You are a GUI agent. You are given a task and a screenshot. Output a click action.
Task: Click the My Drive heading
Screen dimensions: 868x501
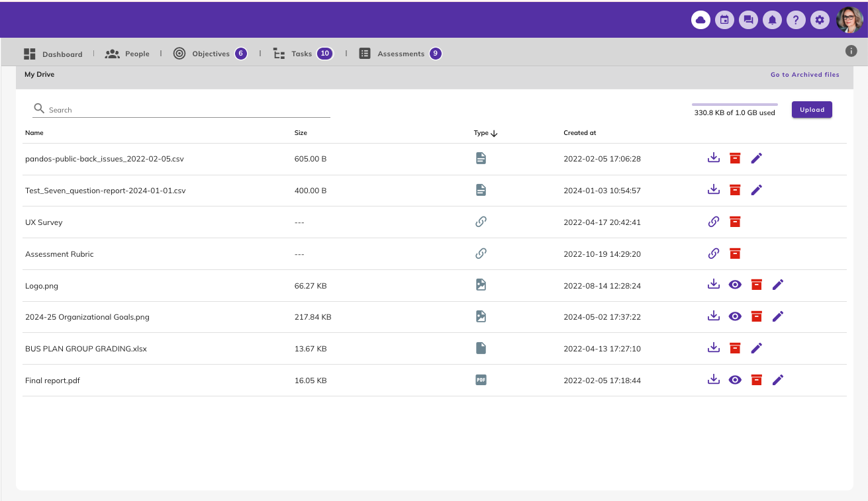tap(40, 75)
